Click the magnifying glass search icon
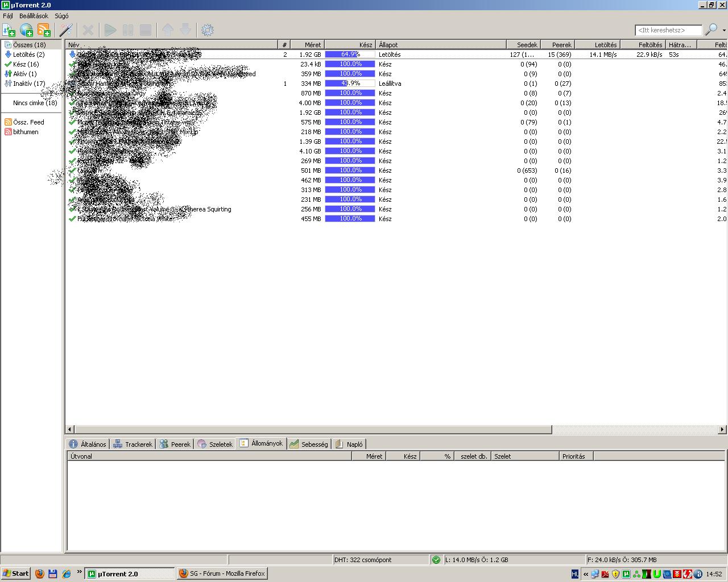The height and width of the screenshot is (582, 728). (x=711, y=30)
